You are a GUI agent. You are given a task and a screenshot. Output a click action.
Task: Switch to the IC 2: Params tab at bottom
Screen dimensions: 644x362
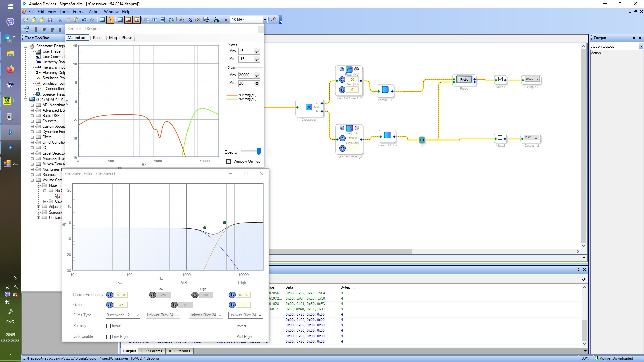click(x=179, y=351)
